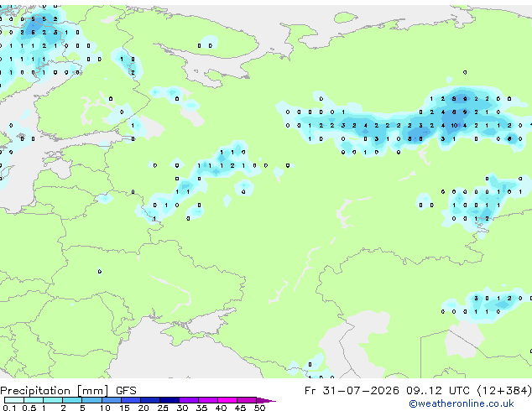Screen dimensions: 532x411
Task: Click the '09..12 UTC' time text
Action: coord(438,391)
